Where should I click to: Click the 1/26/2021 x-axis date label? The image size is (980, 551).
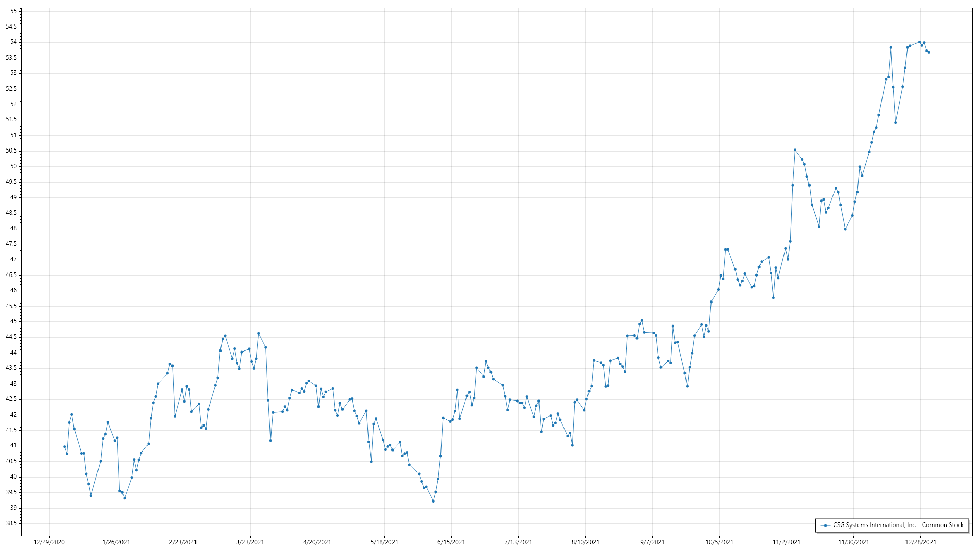coord(116,542)
